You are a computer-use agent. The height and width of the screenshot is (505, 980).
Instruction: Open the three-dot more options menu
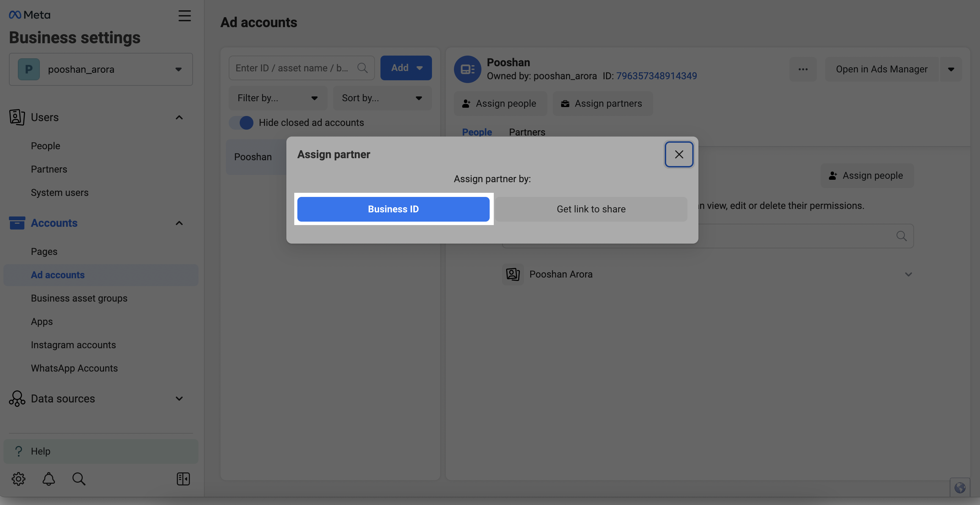803,69
